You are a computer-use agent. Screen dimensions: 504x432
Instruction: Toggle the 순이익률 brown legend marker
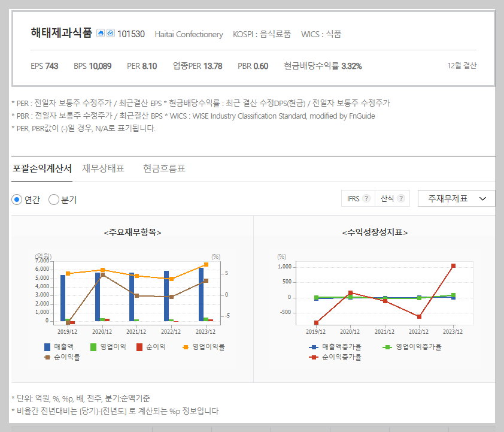[x=47, y=357]
